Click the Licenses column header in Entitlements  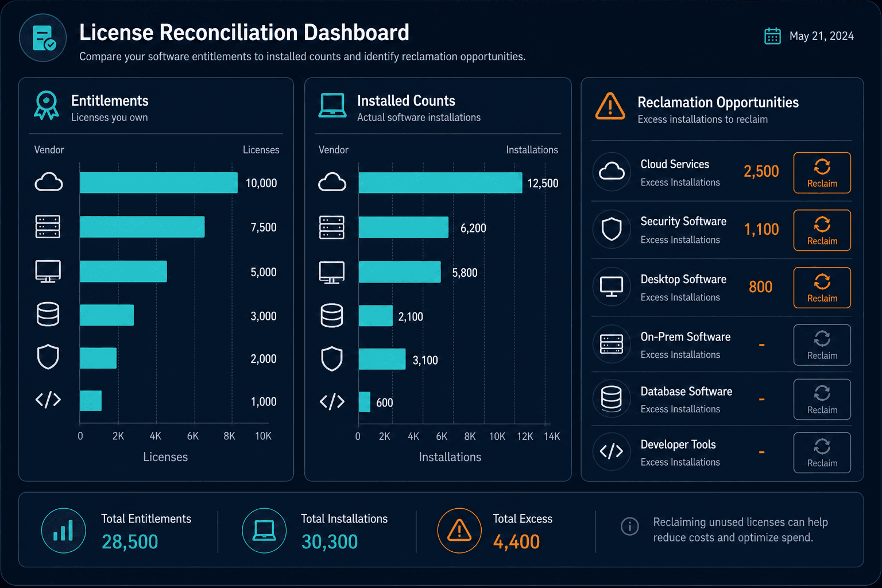pyautogui.click(x=261, y=150)
